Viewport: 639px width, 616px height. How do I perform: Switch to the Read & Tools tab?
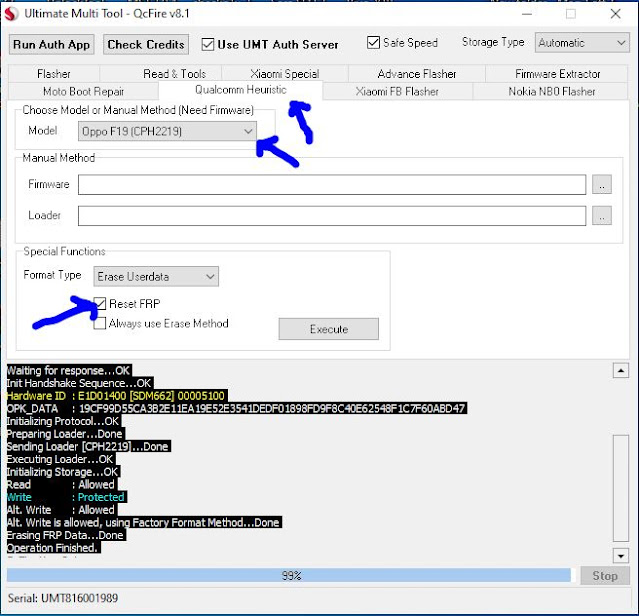[174, 74]
